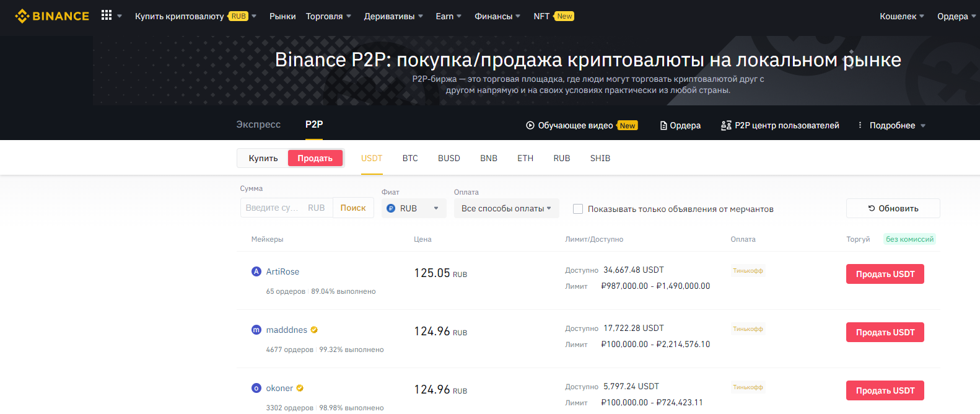Expand the Торговля menu
Image resolution: width=980 pixels, height=414 pixels.
(328, 16)
